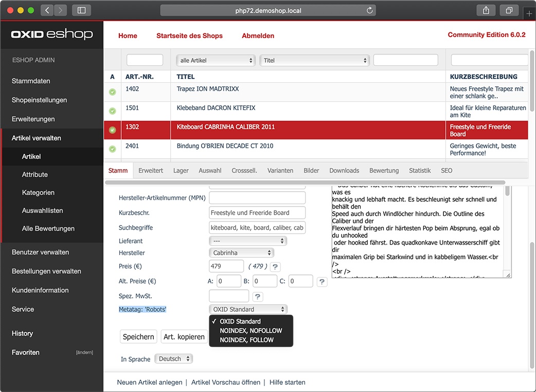536x392 pixels.
Task: Show all tabs overview icon
Action: pyautogui.click(x=509, y=10)
